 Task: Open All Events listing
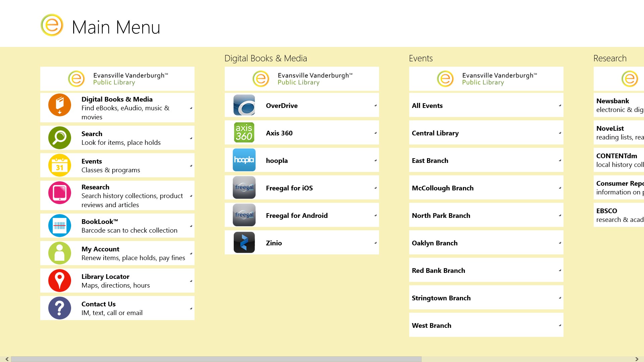point(486,105)
